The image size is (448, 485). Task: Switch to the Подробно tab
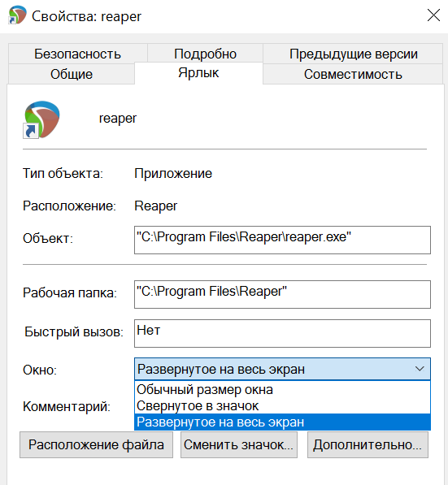pyautogui.click(x=205, y=54)
